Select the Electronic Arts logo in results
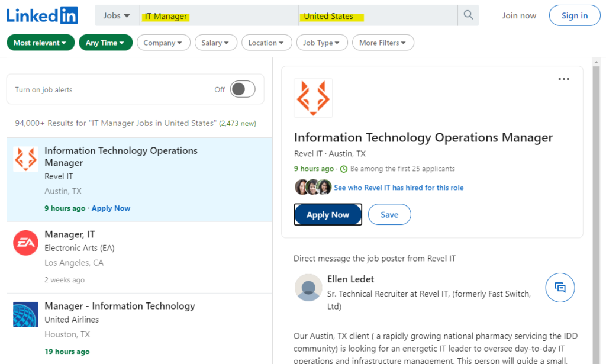The height and width of the screenshot is (364, 606). pos(25,243)
